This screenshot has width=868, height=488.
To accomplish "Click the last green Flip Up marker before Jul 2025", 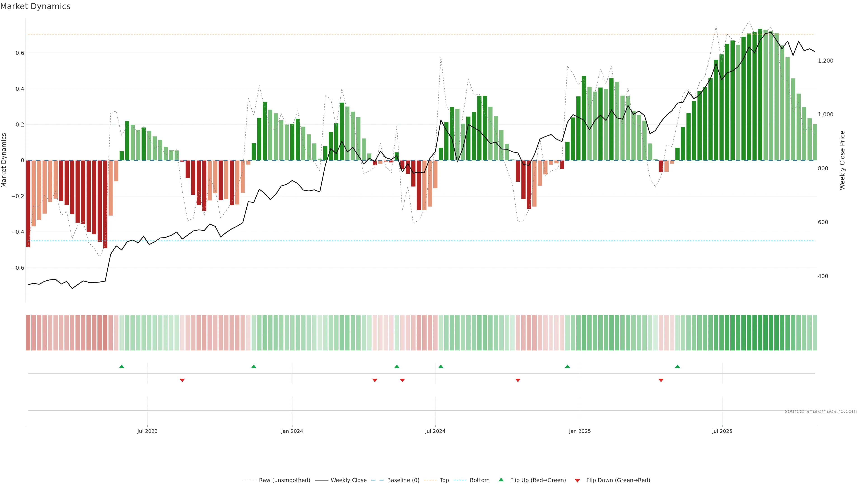I will (x=677, y=366).
